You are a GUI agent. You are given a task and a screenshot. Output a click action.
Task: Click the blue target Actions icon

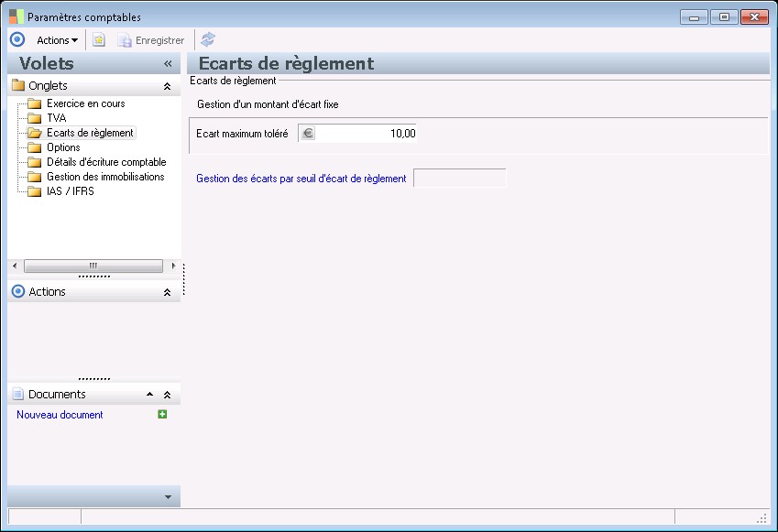[16, 39]
